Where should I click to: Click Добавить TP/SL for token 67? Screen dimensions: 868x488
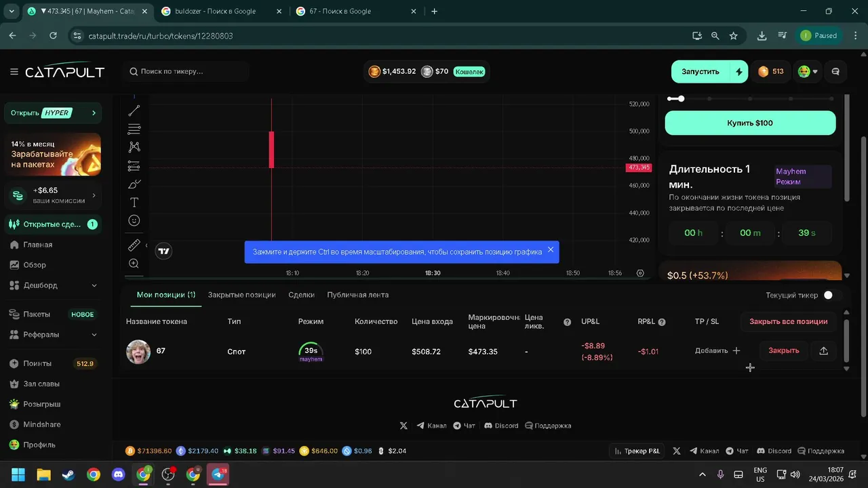[717, 350]
